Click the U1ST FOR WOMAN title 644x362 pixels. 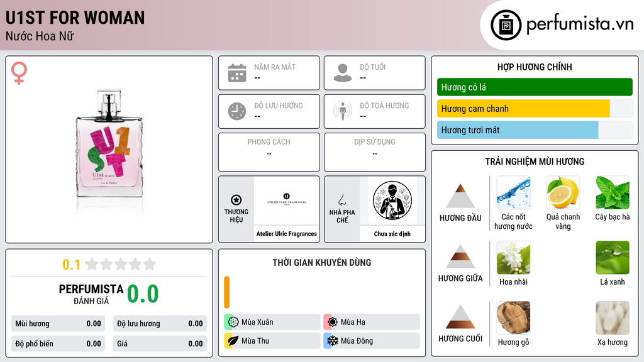[x=75, y=18]
